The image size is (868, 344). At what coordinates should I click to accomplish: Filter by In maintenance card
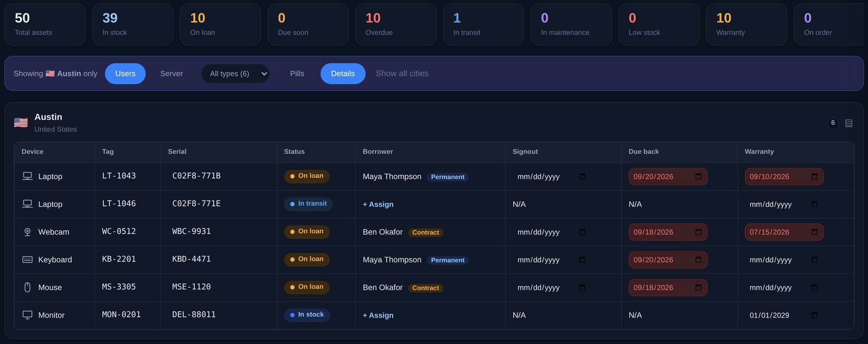tap(571, 25)
